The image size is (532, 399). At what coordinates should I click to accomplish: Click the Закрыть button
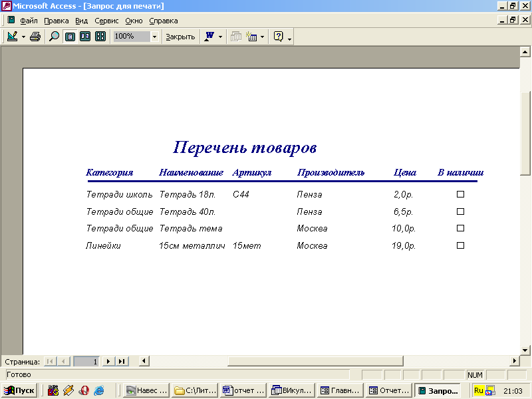click(x=180, y=37)
